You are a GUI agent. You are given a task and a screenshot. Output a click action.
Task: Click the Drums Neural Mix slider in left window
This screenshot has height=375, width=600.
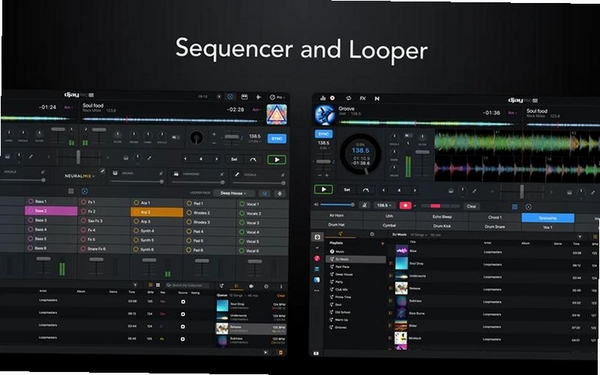point(137,182)
